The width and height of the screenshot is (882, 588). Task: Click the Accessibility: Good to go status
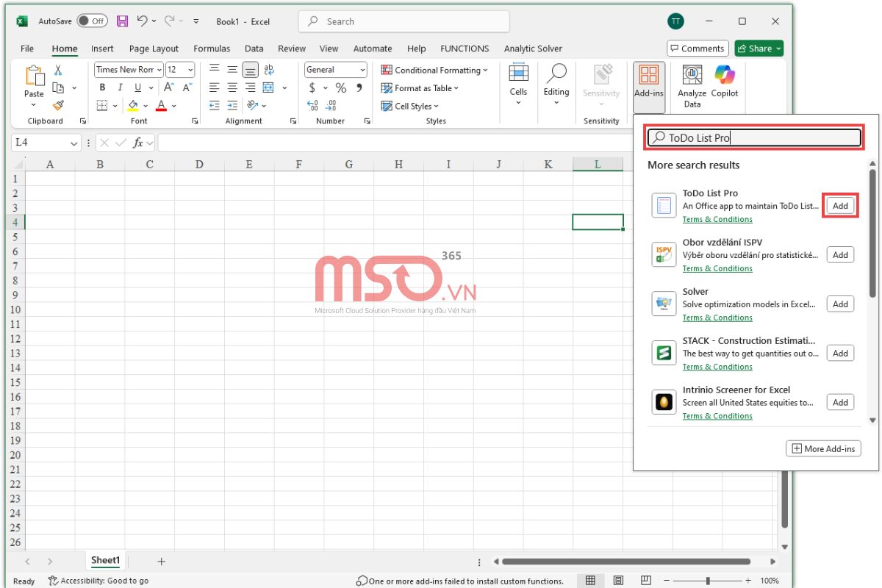tap(98, 581)
